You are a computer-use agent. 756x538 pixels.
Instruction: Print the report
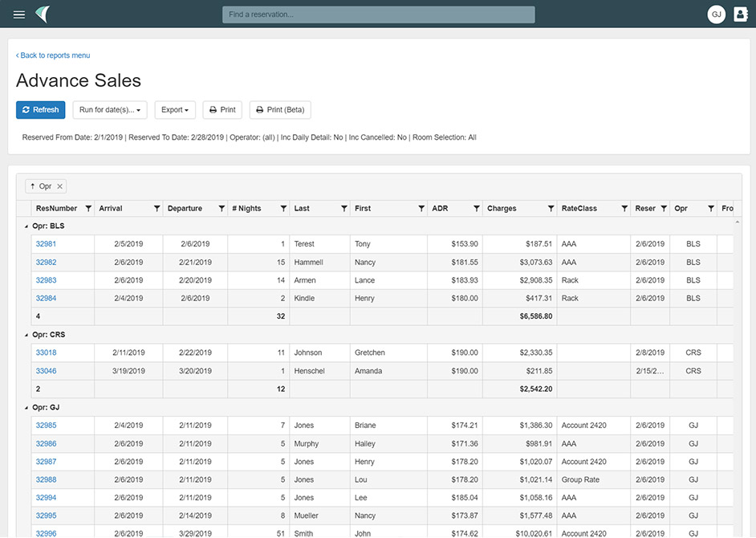222,110
